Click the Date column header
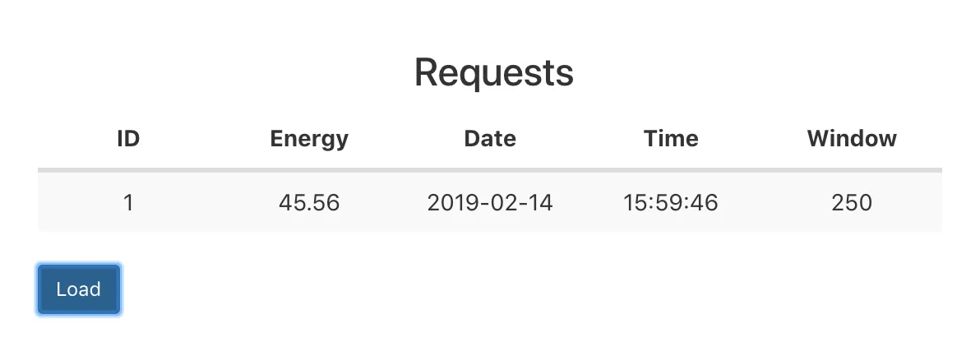 point(490,139)
